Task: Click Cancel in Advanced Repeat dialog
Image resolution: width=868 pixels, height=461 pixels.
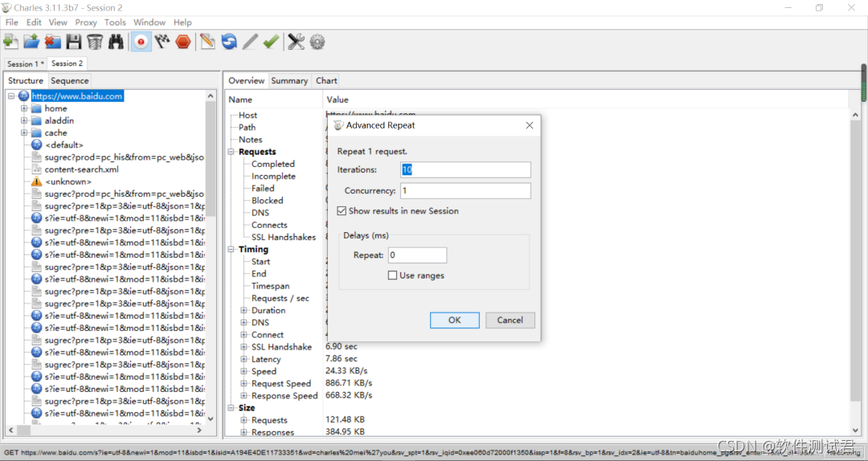Action: coord(510,320)
